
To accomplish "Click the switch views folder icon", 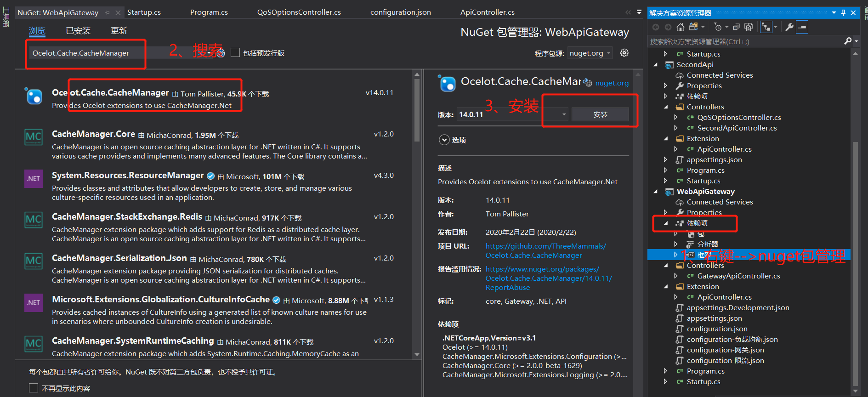I will [694, 27].
